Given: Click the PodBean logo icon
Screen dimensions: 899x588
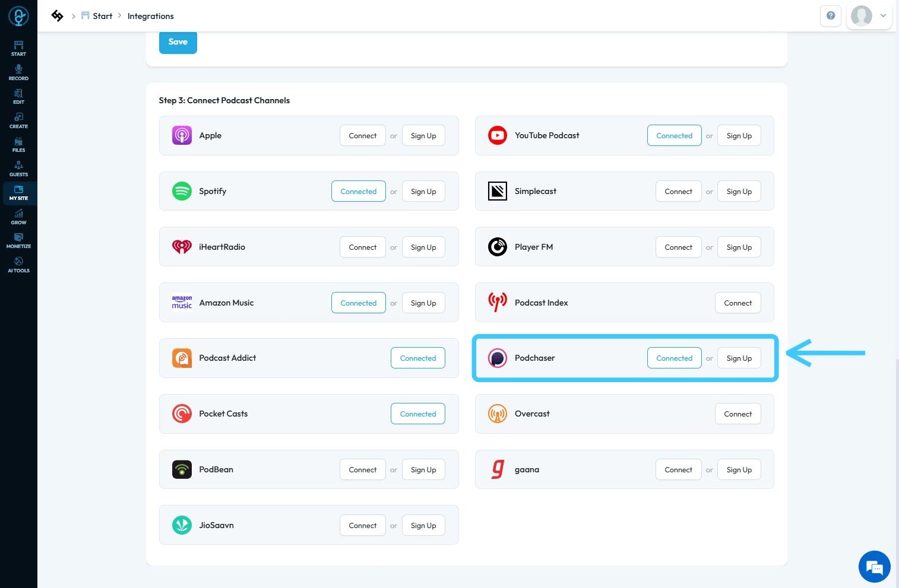Looking at the screenshot, I should pos(182,469).
